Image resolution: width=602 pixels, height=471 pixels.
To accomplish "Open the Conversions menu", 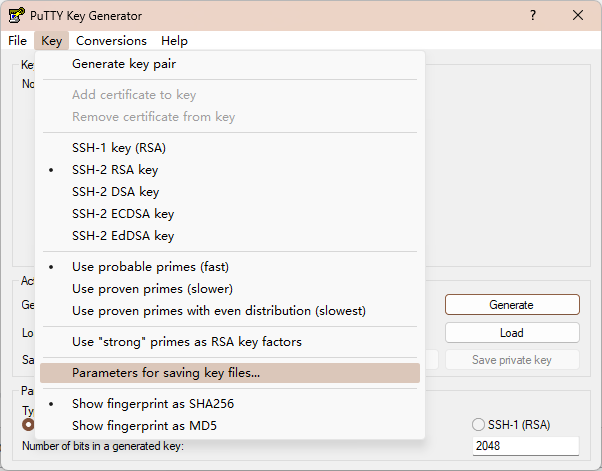I will pyautogui.click(x=111, y=41).
